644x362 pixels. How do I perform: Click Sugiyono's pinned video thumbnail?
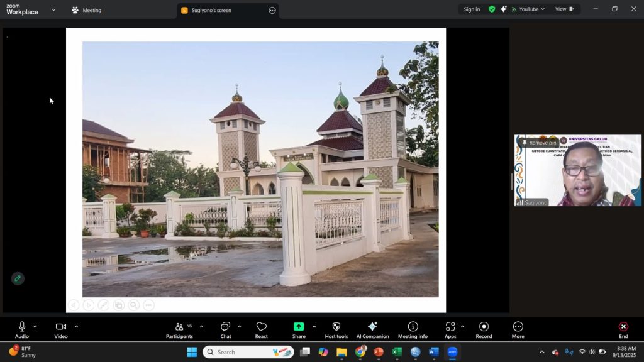pyautogui.click(x=578, y=171)
